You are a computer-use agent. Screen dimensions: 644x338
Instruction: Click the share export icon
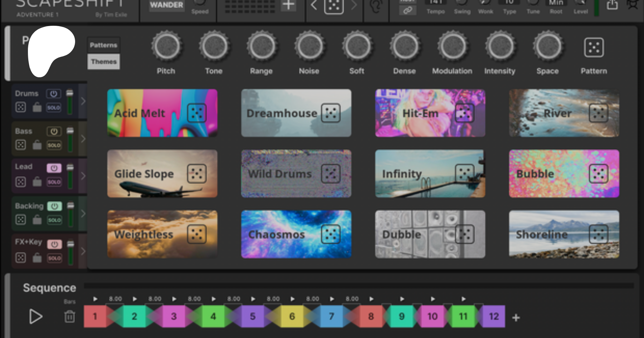pos(612,5)
